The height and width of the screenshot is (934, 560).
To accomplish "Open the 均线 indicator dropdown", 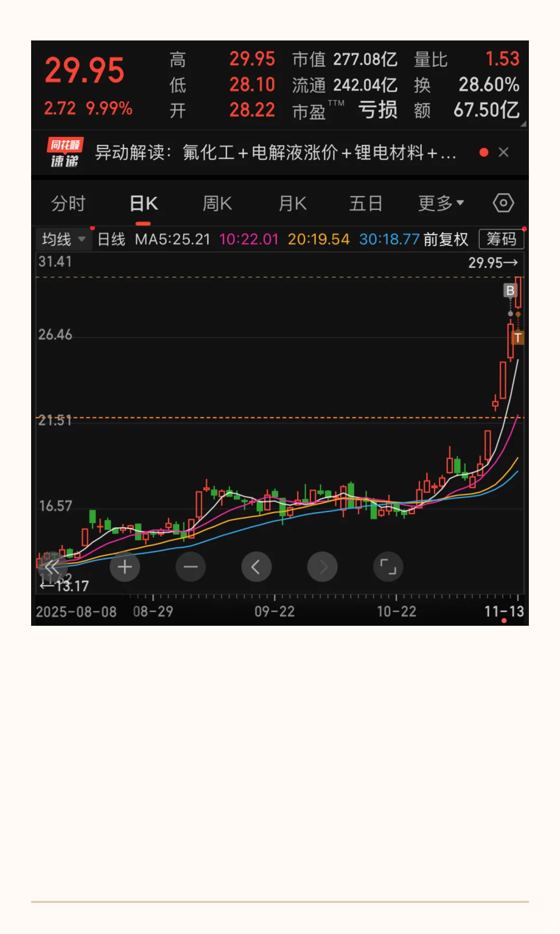I will (63, 239).
